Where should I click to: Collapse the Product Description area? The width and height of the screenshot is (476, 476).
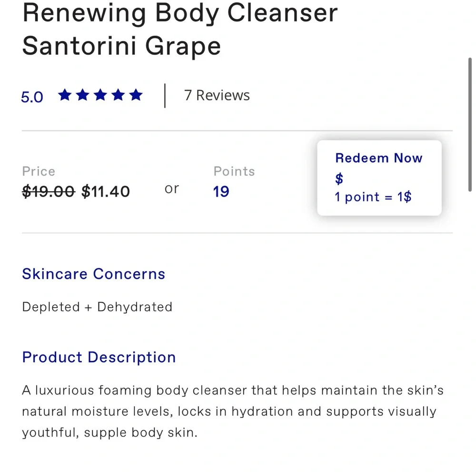tap(99, 357)
